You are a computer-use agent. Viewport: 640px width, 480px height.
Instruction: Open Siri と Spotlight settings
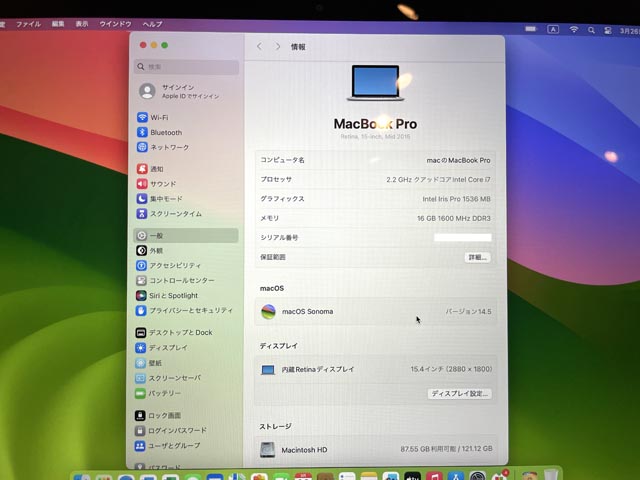click(x=173, y=296)
